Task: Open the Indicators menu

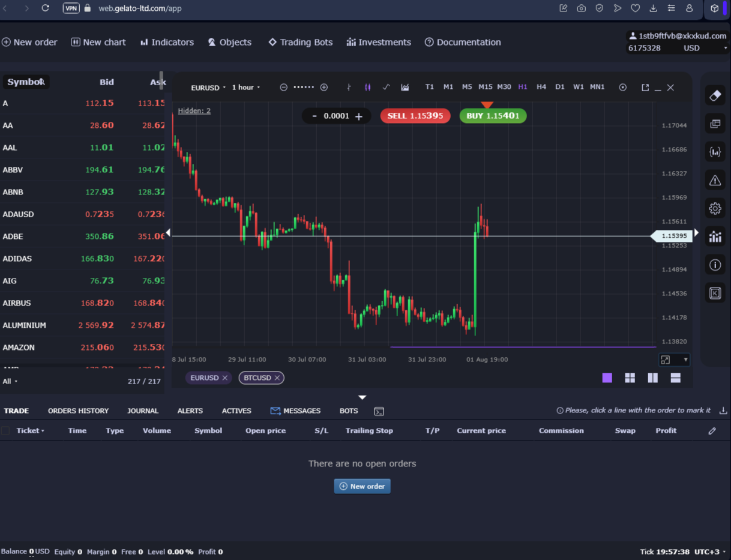Action: click(x=167, y=42)
